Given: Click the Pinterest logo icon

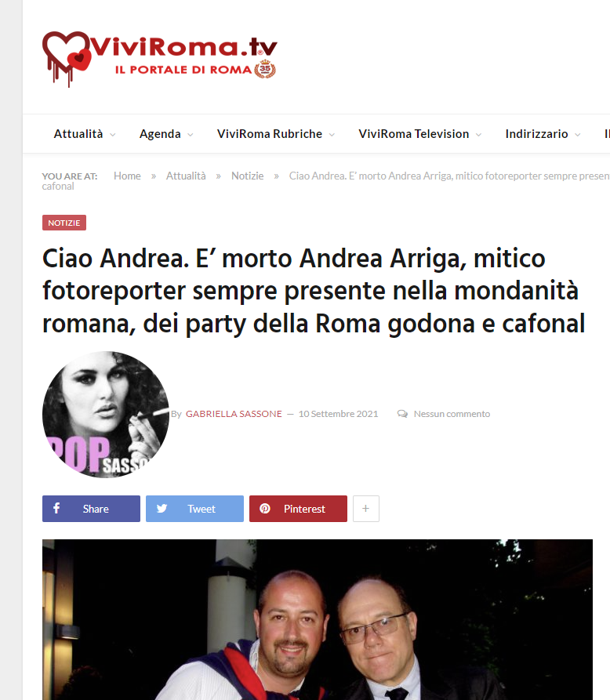Looking at the screenshot, I should (x=265, y=509).
